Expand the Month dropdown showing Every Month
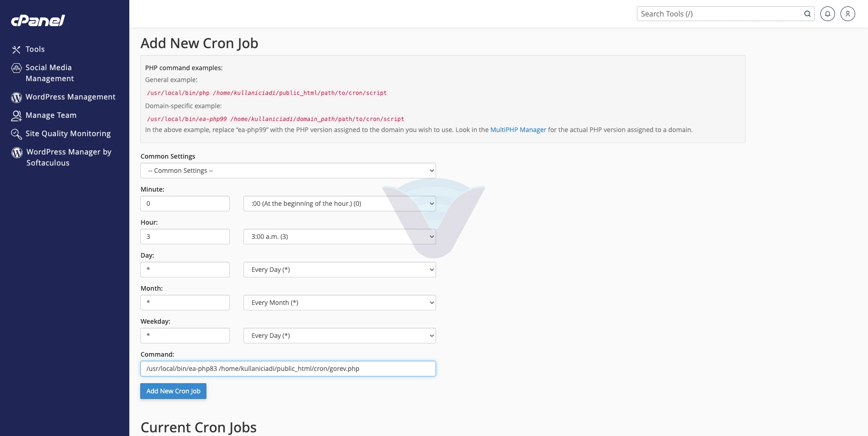Screen dimensions: 868x436 340,303
